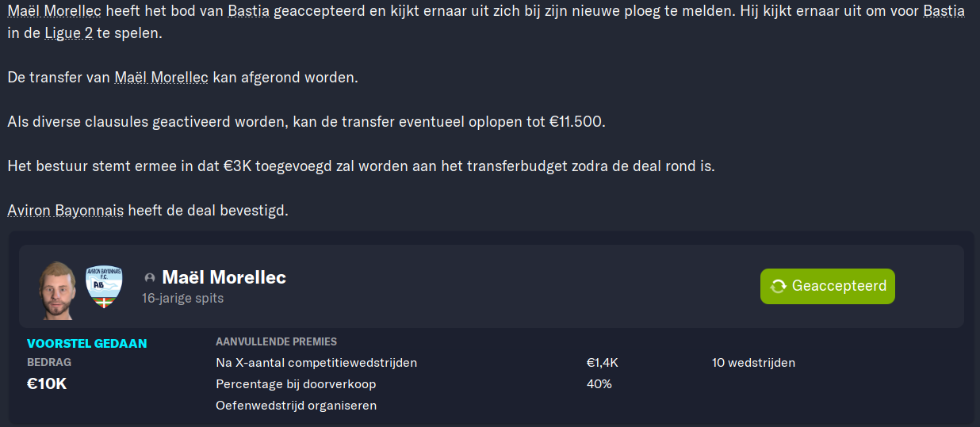Click the green Geaccepteerd button label

click(x=839, y=286)
